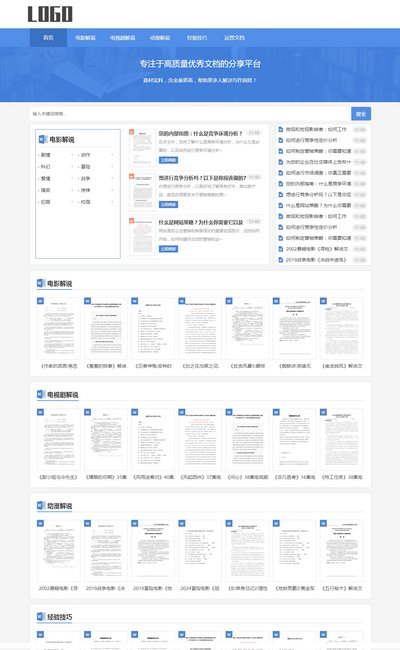Click doc icon beside sidebar 2019战争电影《决战中途岛》
Image resolution: width=400 pixels, height=650 pixels.
click(x=281, y=260)
